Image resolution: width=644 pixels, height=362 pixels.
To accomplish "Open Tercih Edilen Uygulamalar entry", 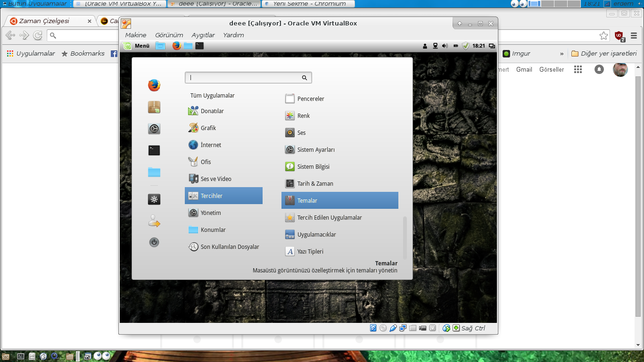I will (340, 217).
